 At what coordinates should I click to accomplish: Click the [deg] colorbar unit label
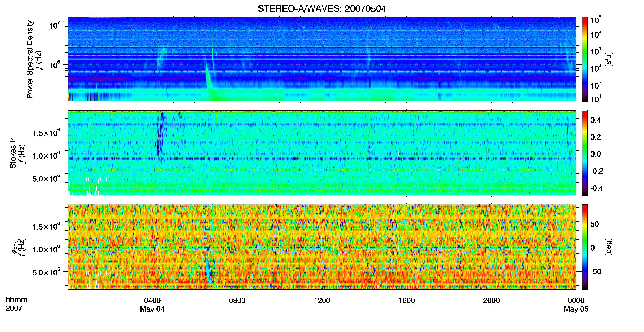[x=609, y=247]
